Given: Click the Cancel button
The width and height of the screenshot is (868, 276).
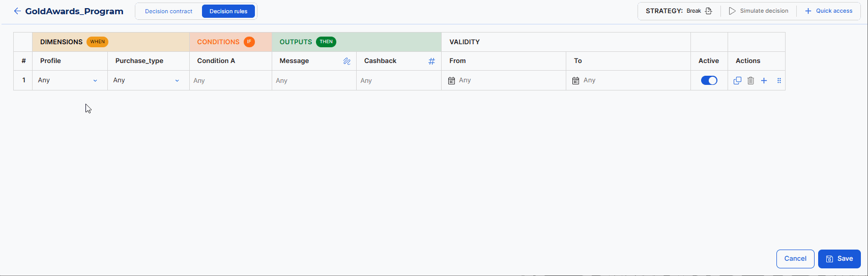Looking at the screenshot, I should pos(795,259).
